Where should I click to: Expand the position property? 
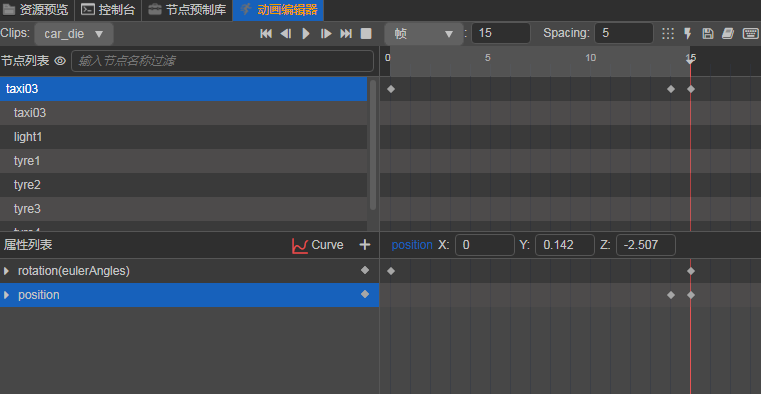pyautogui.click(x=6, y=295)
